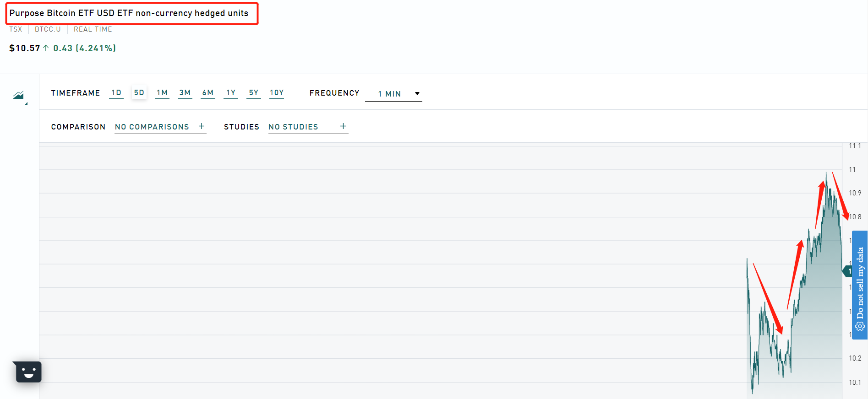Select the 6M timeframe
868x399 pixels.
click(208, 93)
